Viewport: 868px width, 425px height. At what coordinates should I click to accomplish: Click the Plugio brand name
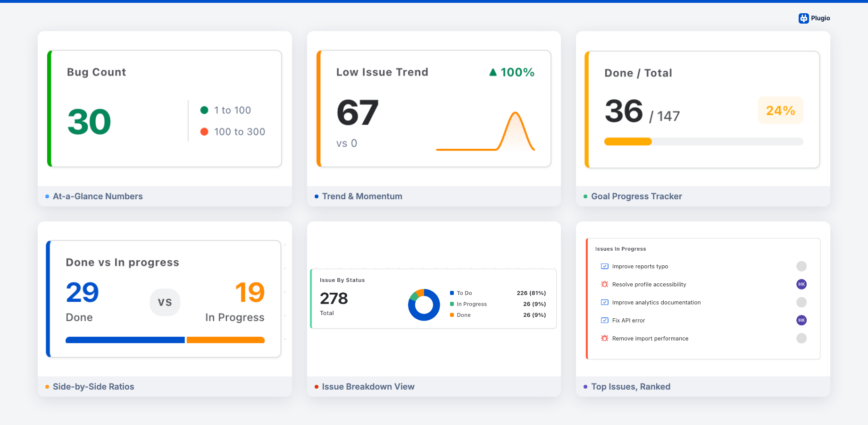(820, 18)
